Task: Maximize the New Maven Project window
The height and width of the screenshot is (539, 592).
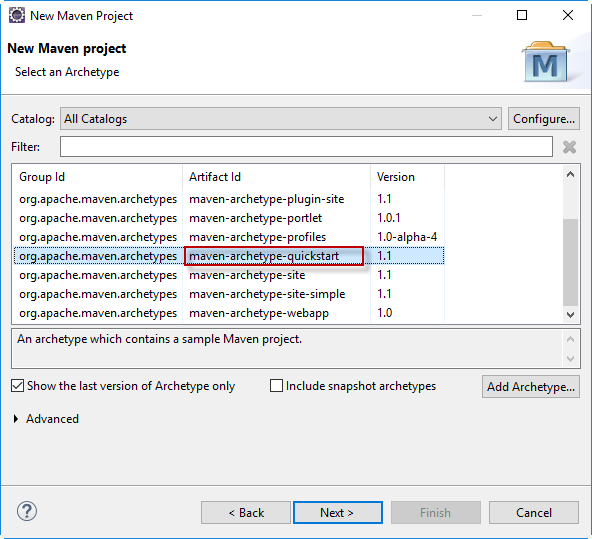Action: [522, 15]
